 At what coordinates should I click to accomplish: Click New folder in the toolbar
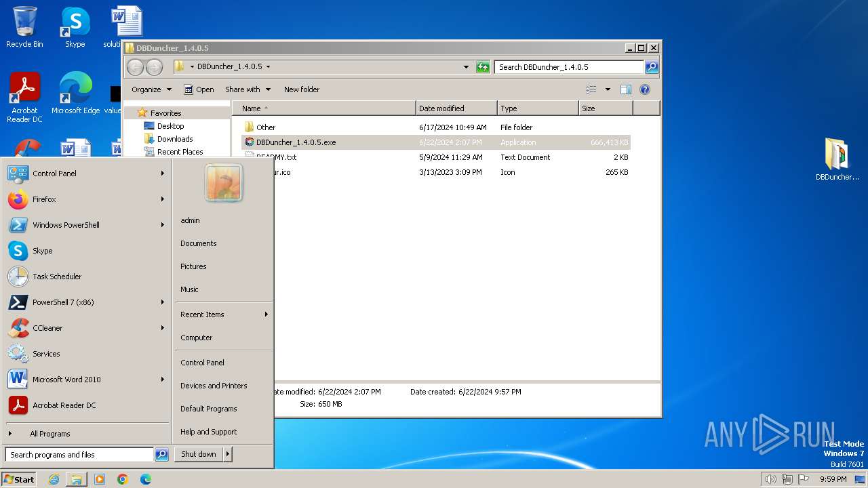(302, 89)
